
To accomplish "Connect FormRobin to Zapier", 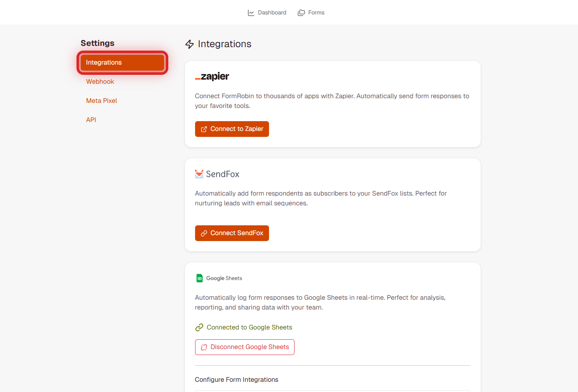I will point(232,129).
